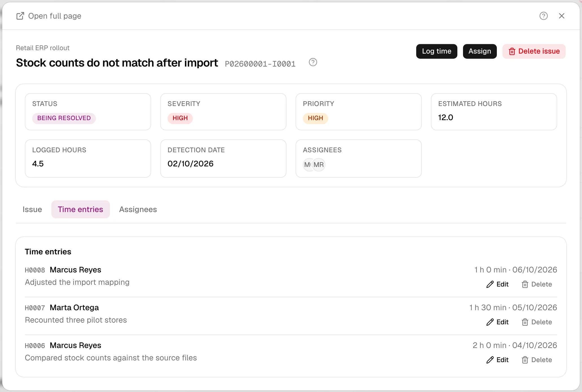Click the HIGH priority badge
This screenshot has width=582, height=392.
pyautogui.click(x=316, y=118)
